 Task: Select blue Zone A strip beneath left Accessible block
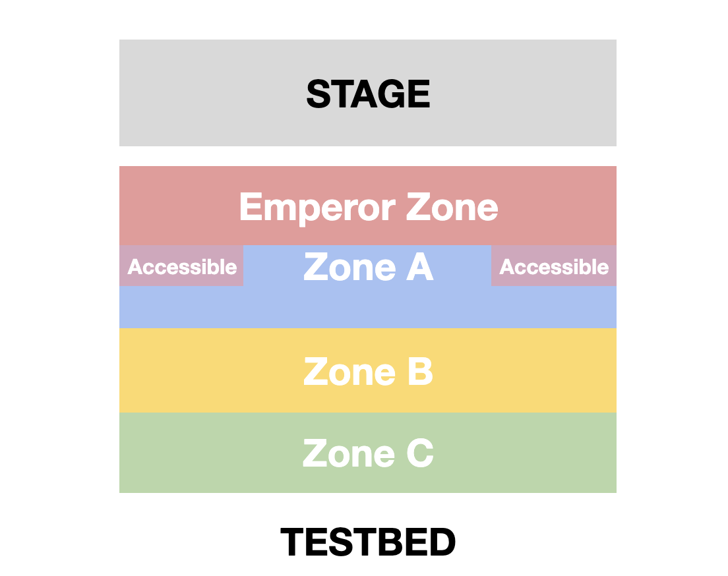[x=181, y=307]
